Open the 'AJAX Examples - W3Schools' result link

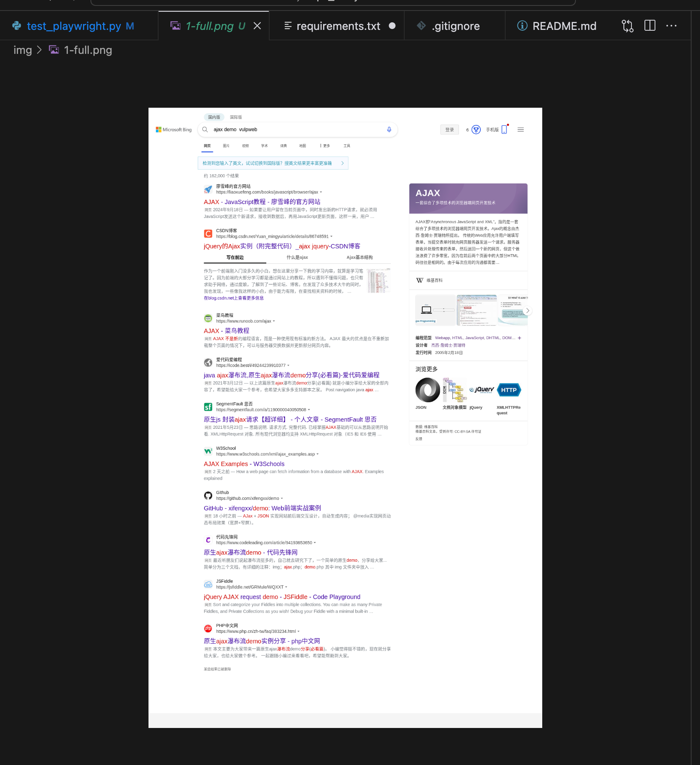coord(244,464)
